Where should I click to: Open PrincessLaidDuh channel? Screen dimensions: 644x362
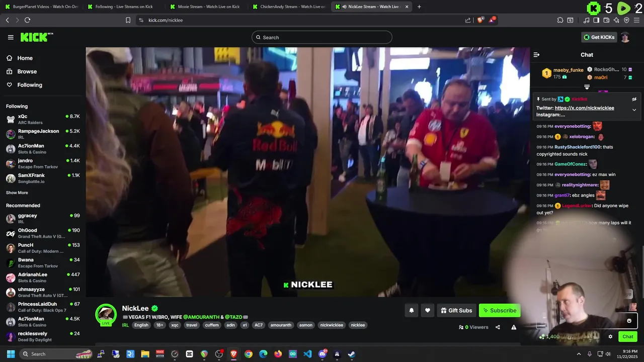(x=43, y=307)
